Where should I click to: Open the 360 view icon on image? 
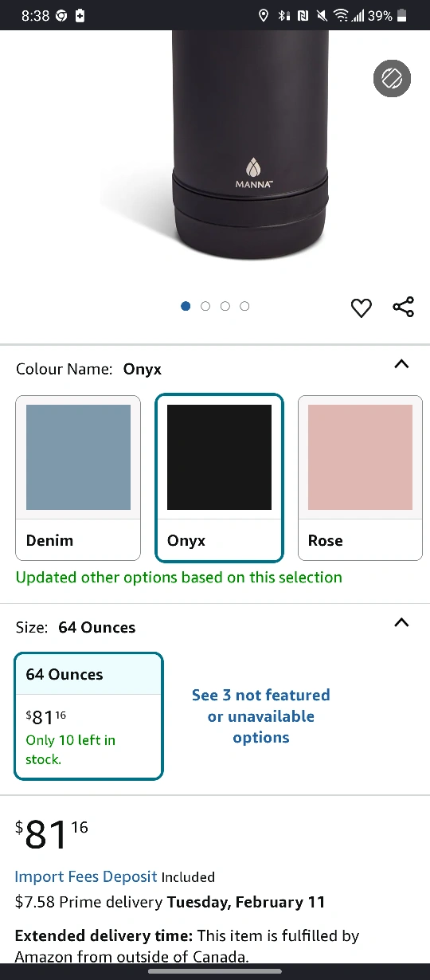(x=392, y=78)
